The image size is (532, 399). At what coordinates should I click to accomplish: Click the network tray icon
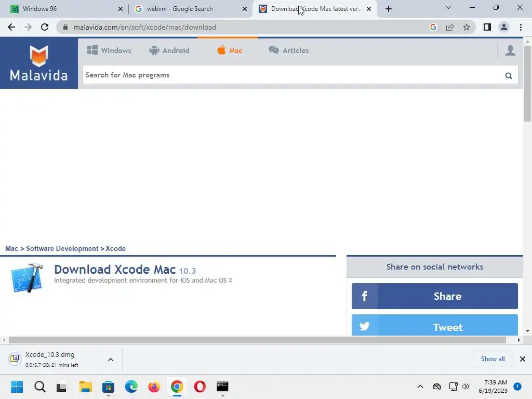tap(453, 387)
